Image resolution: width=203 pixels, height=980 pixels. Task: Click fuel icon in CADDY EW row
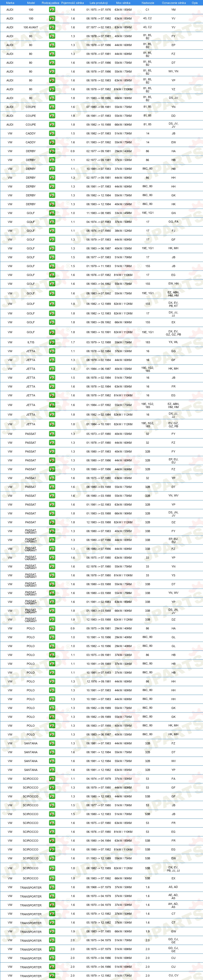(52, 142)
